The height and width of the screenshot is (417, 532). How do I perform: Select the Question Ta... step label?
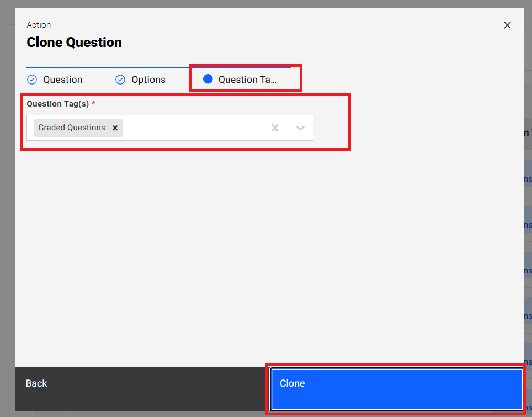click(x=247, y=80)
